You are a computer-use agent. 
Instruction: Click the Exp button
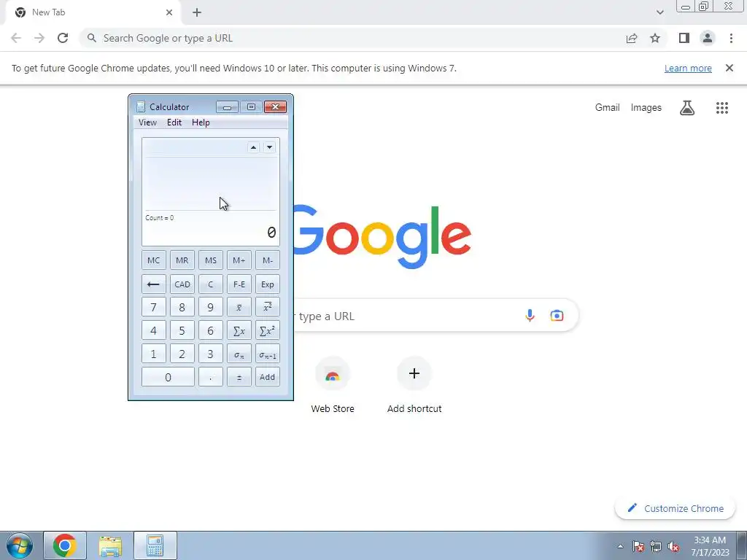(x=268, y=284)
